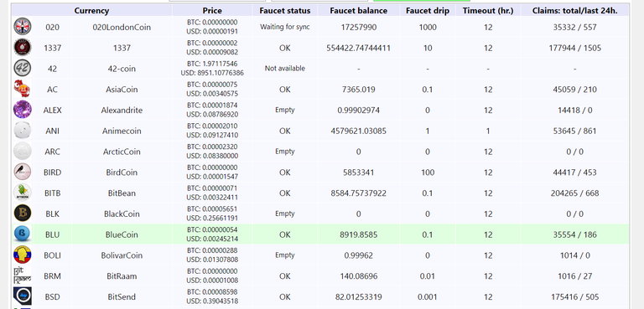Click the BitBean green bean icon
Image resolution: width=644 pixels, height=309 pixels.
(x=22, y=193)
